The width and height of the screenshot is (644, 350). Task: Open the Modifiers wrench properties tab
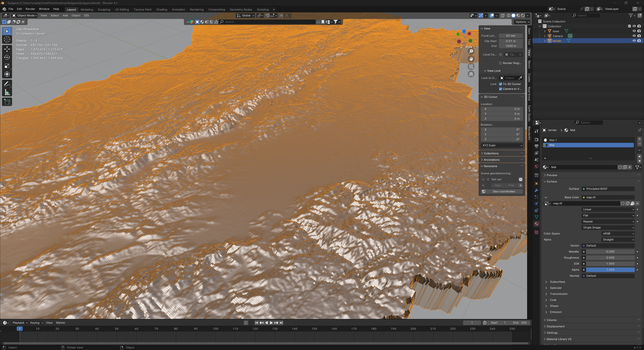[536, 190]
